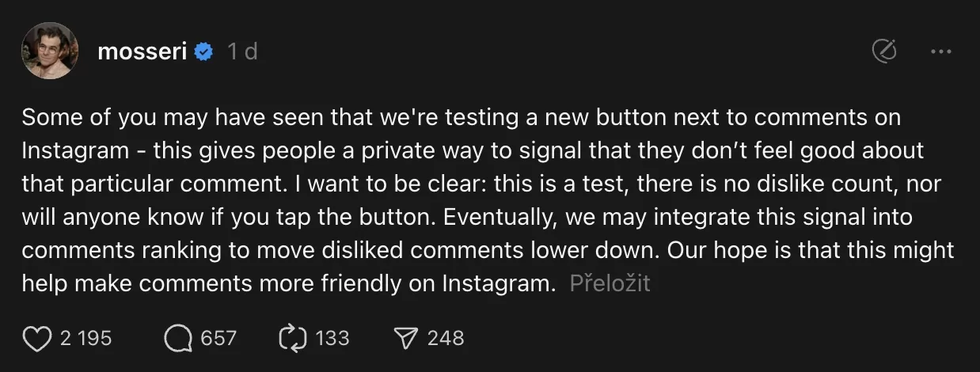Open mosseri's profile picture
This screenshot has height=372, width=980.
(x=50, y=51)
